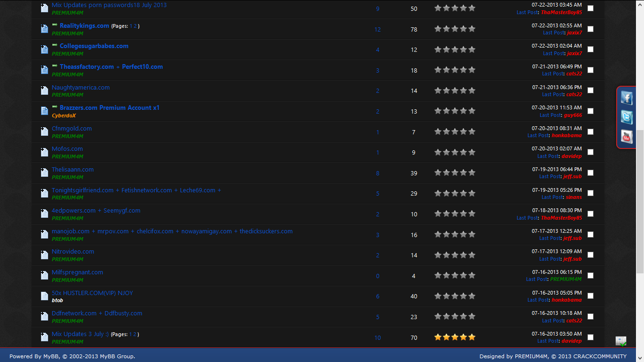The image size is (644, 362).
Task: Open page 2 of Mix Updates 3 July thread
Action: point(135,335)
